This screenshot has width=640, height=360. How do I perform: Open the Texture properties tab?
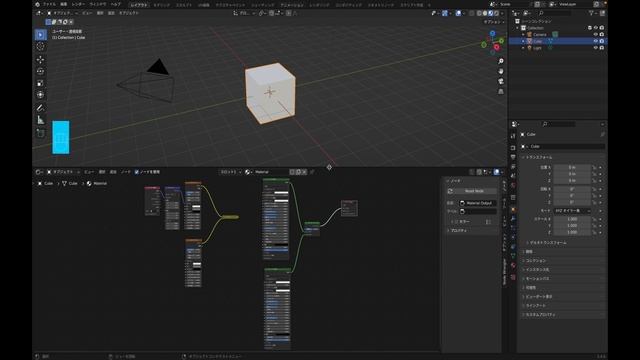click(513, 277)
